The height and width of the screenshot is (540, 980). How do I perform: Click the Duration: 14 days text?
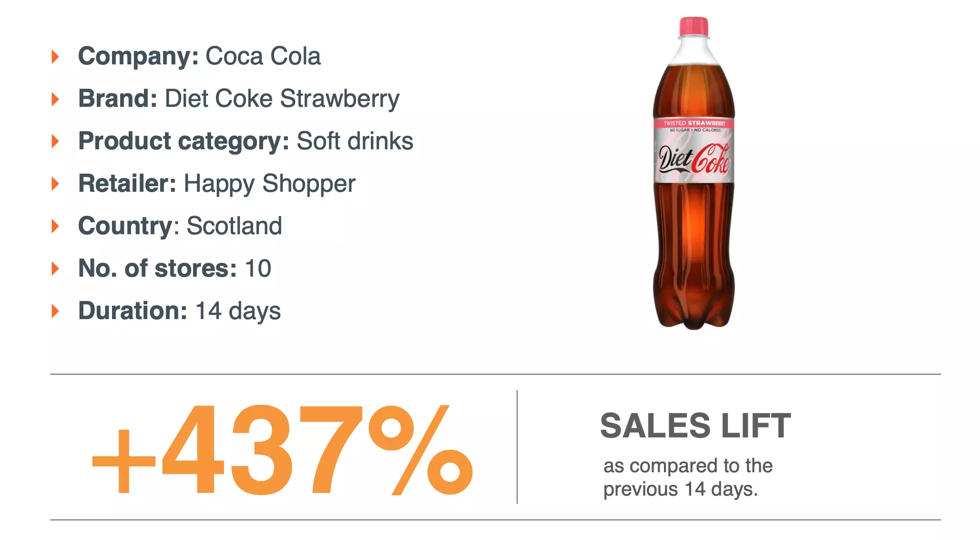179,311
